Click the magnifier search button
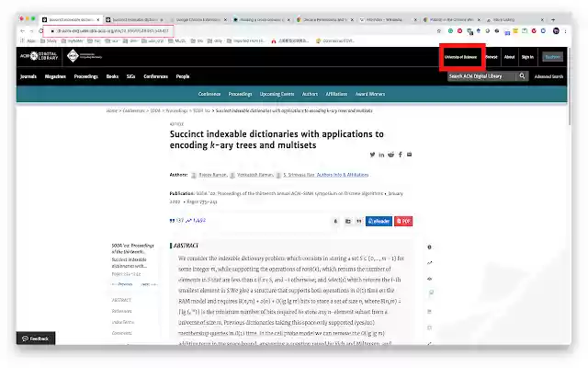This screenshot has height=368, width=588. pyautogui.click(x=522, y=76)
